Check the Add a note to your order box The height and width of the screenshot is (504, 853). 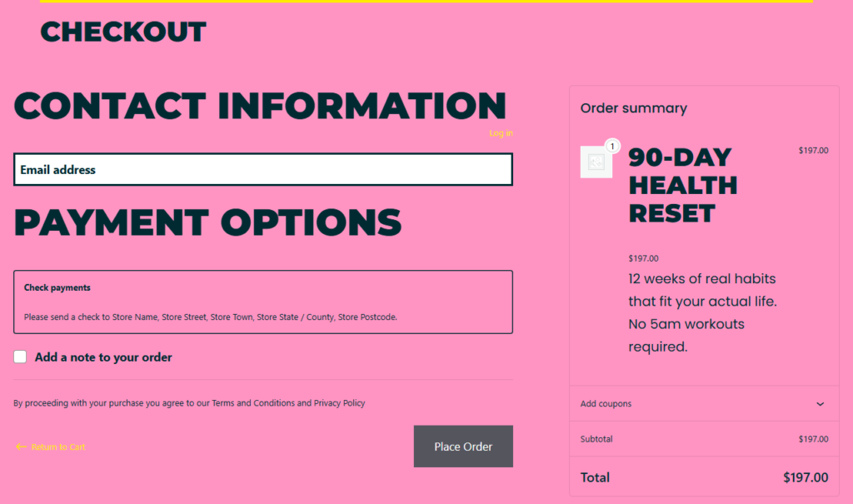(20, 357)
